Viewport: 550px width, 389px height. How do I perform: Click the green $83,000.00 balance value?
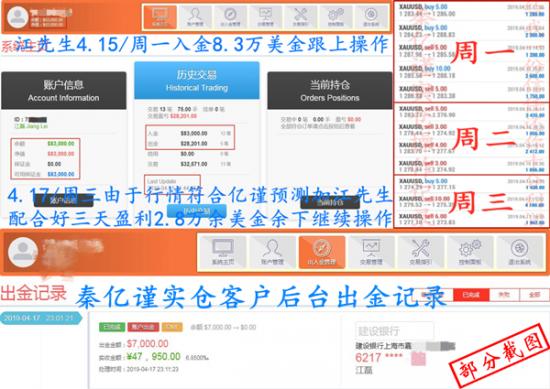(x=61, y=143)
